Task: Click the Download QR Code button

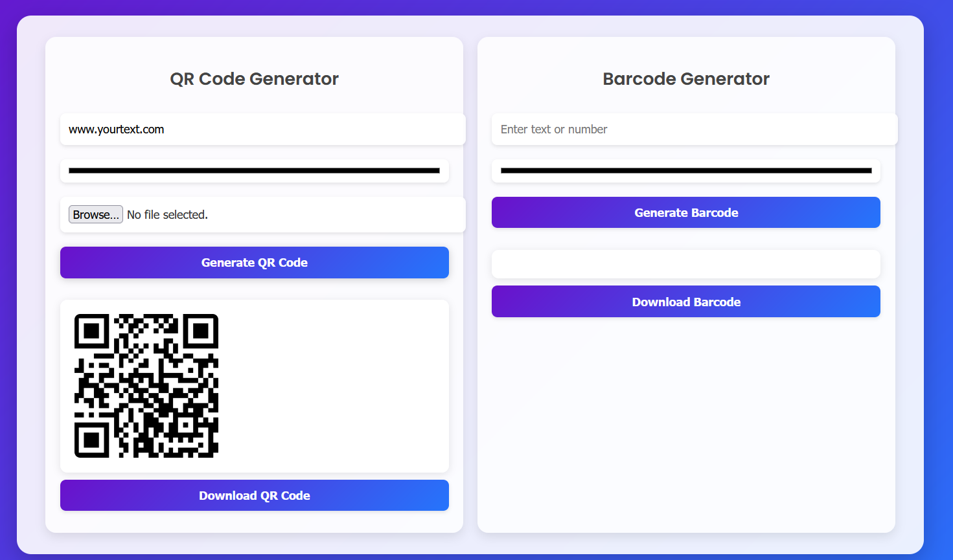Action: (255, 495)
